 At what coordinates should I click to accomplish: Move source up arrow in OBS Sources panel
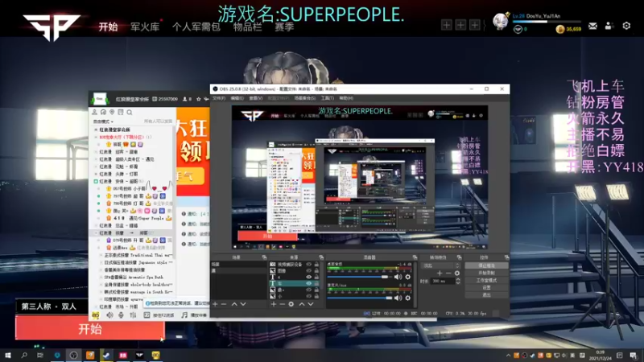pyautogui.click(x=301, y=304)
